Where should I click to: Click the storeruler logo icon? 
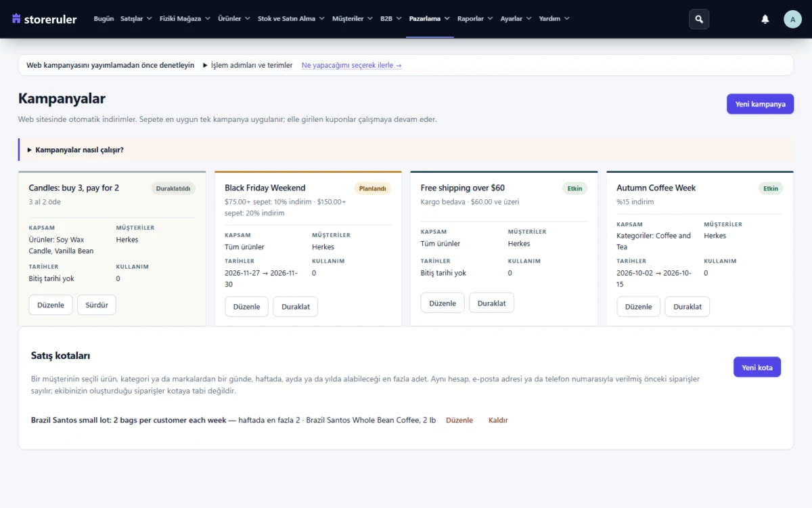click(x=17, y=19)
